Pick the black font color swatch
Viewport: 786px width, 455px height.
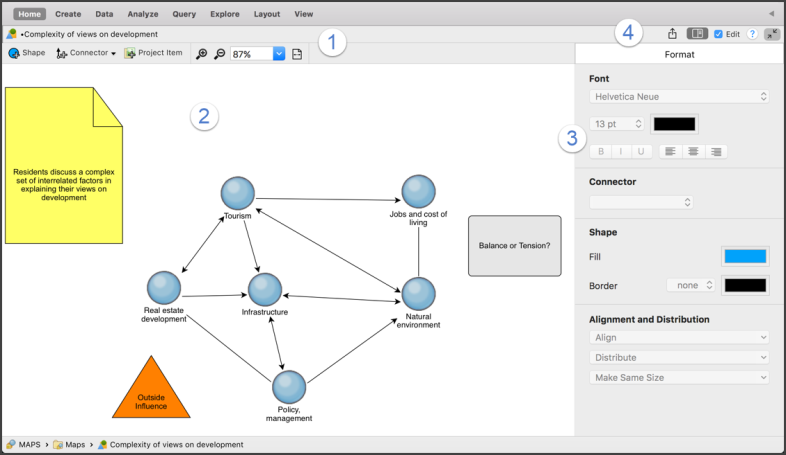(674, 124)
